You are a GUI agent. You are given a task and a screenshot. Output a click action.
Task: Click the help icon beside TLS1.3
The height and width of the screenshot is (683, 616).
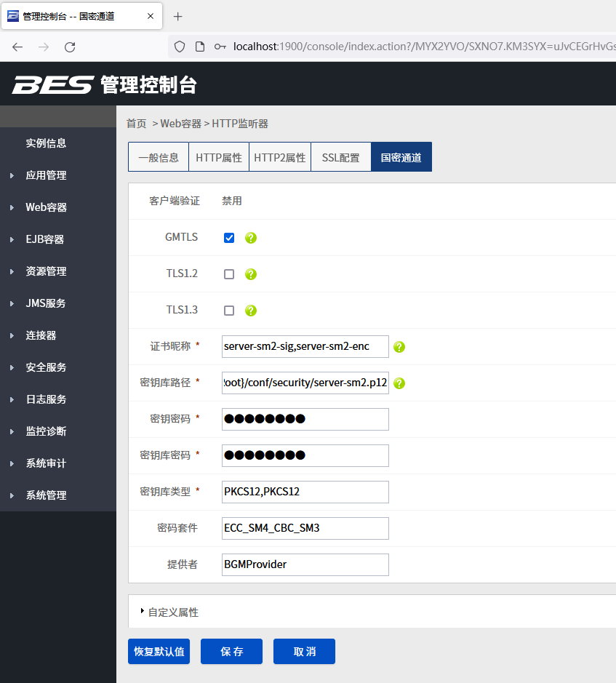point(250,311)
